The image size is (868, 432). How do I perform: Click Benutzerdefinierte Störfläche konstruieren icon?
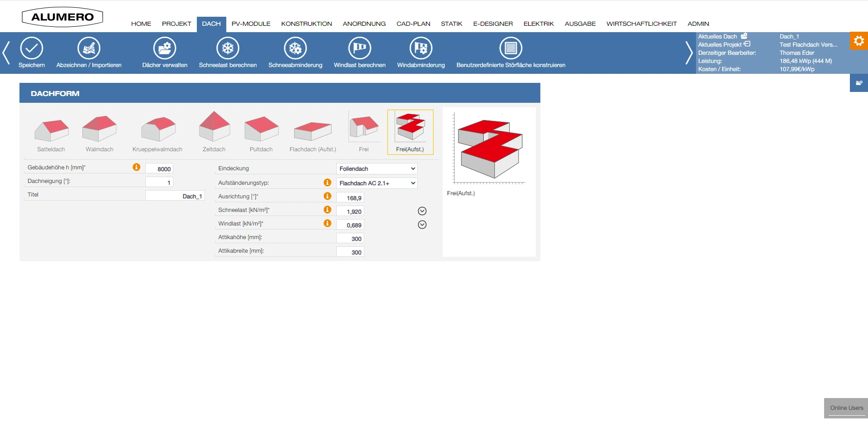point(510,48)
